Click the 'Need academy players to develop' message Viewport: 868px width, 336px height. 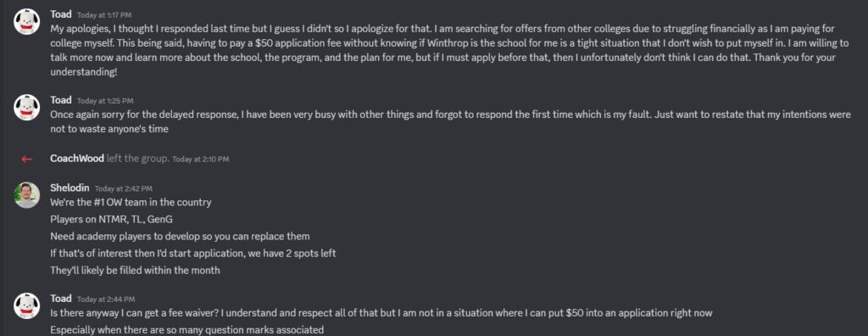pyautogui.click(x=180, y=236)
